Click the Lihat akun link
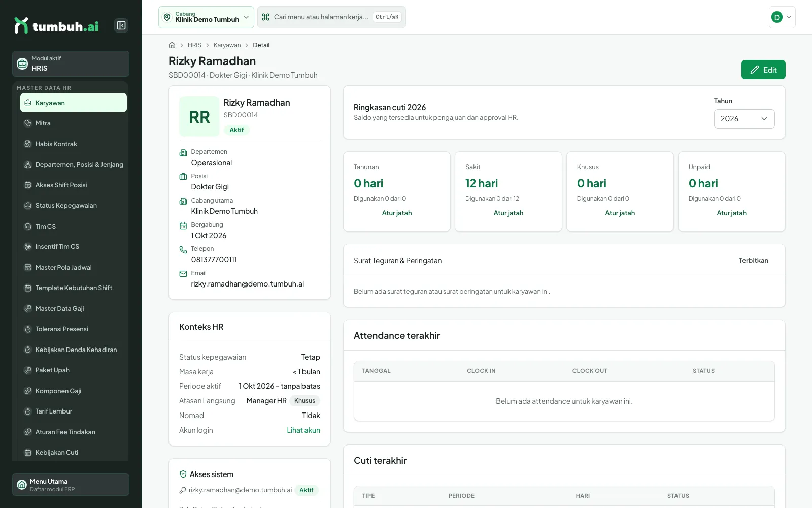The width and height of the screenshot is (812, 508). 303,430
